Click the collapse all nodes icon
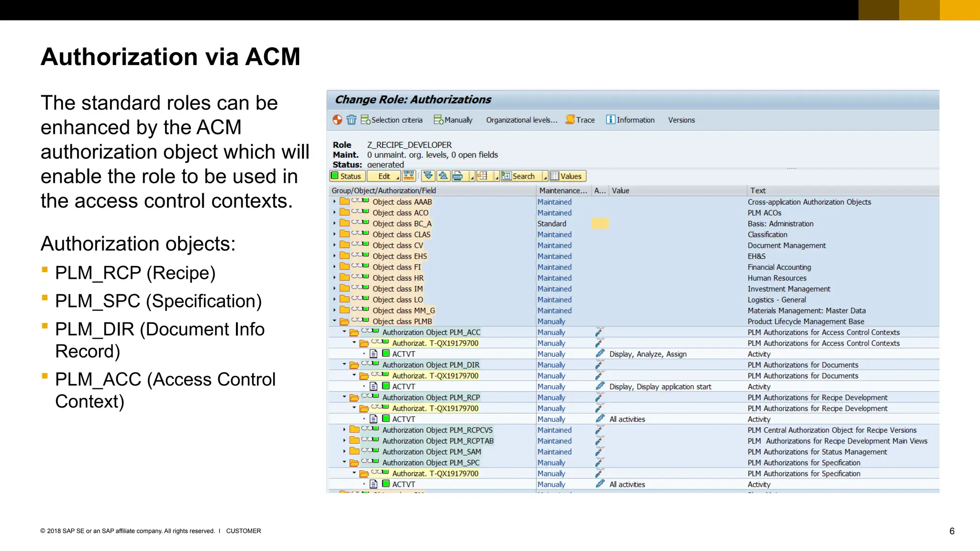 tap(443, 176)
